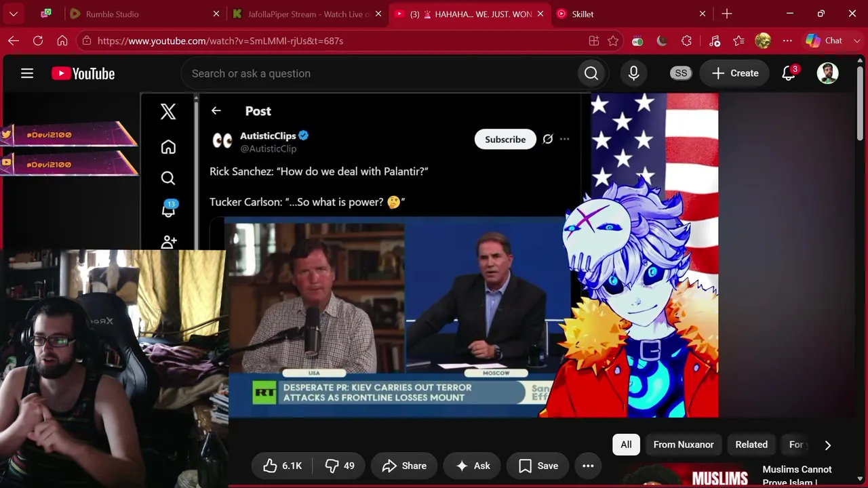Click the YouTube search input field
The height and width of the screenshot is (488, 868).
[380, 73]
